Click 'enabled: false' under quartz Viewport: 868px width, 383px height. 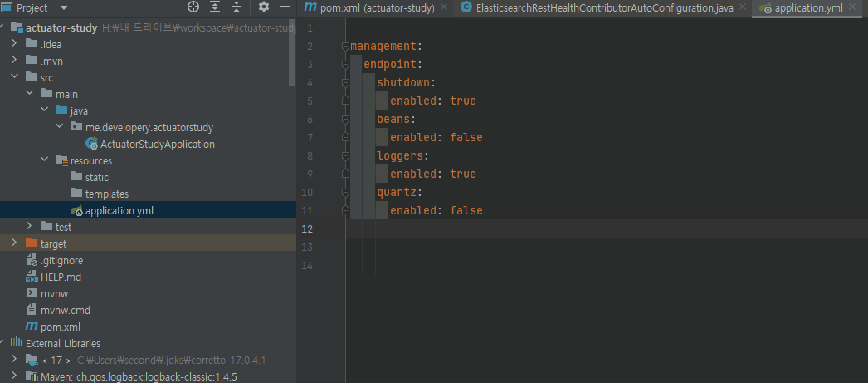point(436,211)
